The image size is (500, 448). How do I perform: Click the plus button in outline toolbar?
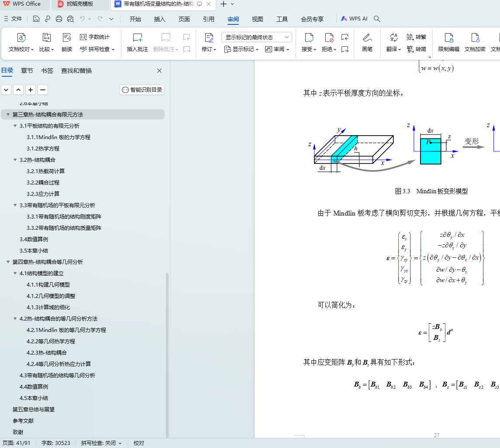click(x=31, y=90)
